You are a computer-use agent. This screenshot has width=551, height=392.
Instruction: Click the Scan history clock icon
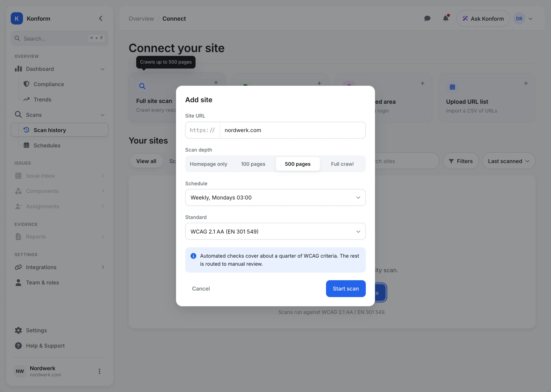pyautogui.click(x=26, y=130)
